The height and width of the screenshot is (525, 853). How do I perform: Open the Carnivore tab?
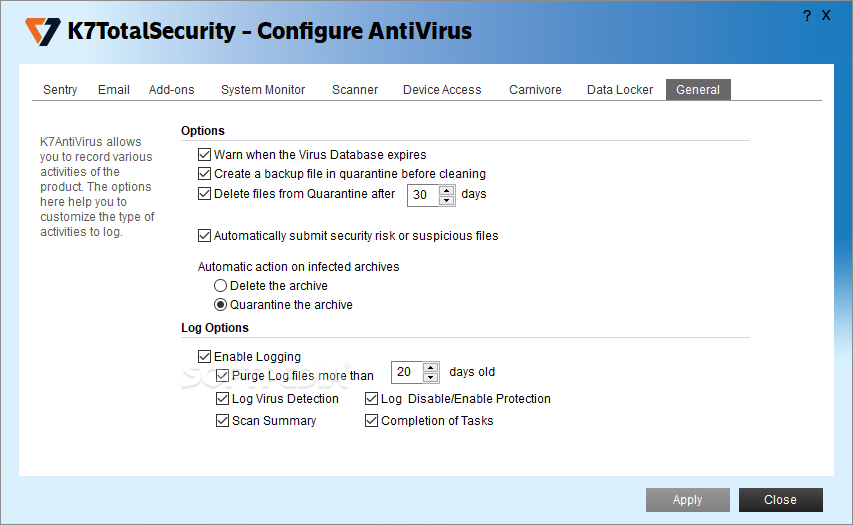coord(535,90)
